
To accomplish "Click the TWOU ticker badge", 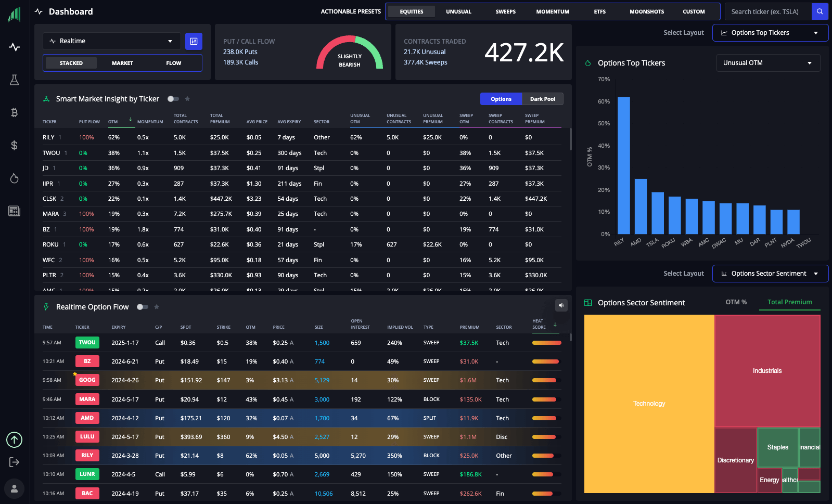I will pos(87,343).
